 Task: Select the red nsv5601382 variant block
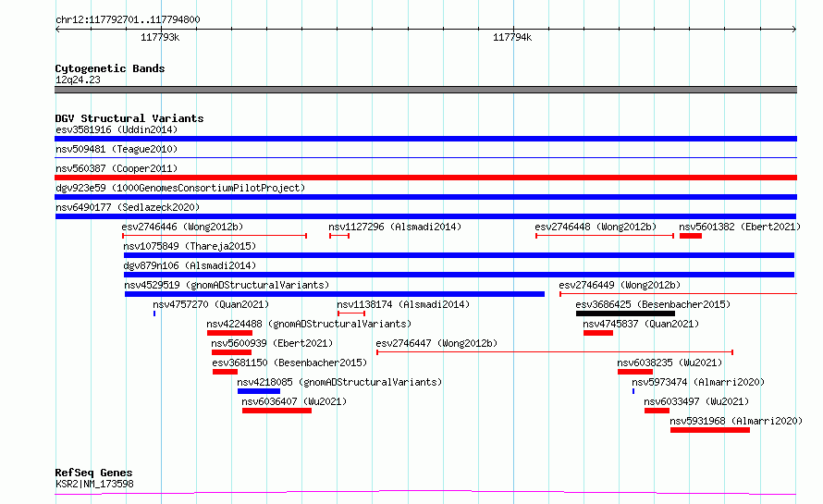[691, 236]
